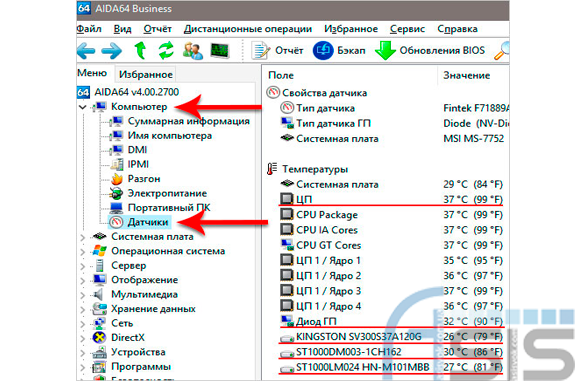Click the DirectX yellow X icon
This screenshot has height=387, width=585.
(x=99, y=337)
